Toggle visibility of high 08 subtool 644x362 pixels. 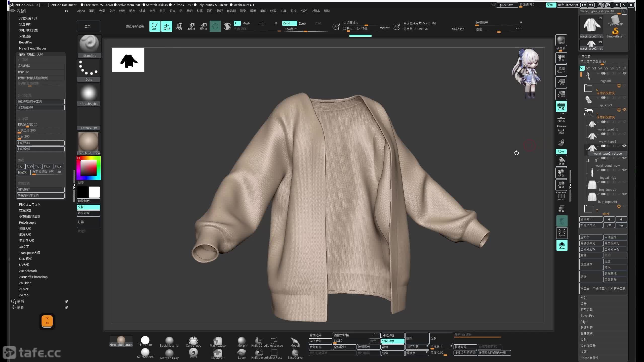[x=624, y=73]
